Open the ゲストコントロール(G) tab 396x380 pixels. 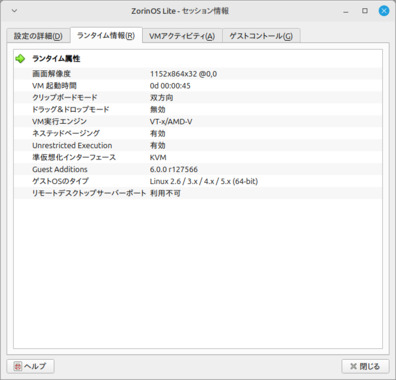point(261,36)
